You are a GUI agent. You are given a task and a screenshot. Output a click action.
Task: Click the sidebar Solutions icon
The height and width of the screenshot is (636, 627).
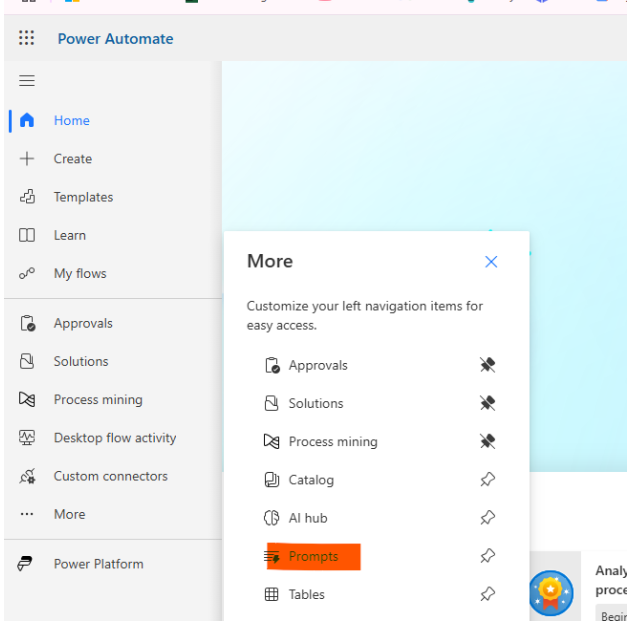point(27,361)
